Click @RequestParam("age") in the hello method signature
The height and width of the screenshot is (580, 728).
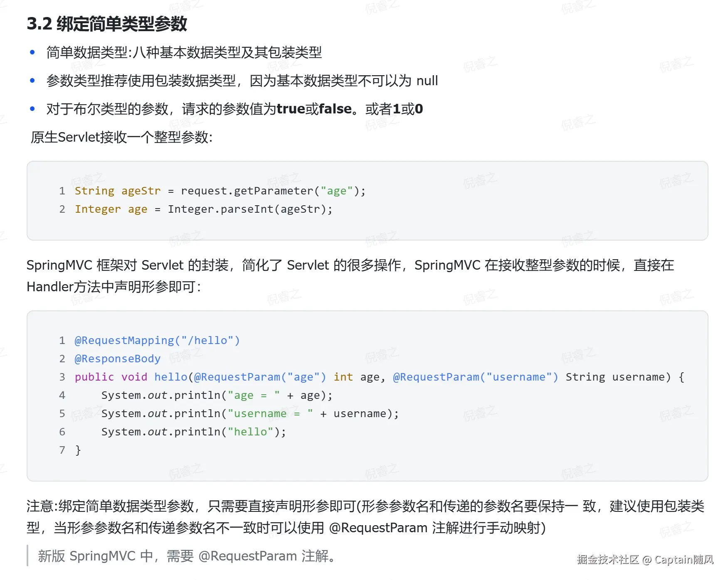260,377
